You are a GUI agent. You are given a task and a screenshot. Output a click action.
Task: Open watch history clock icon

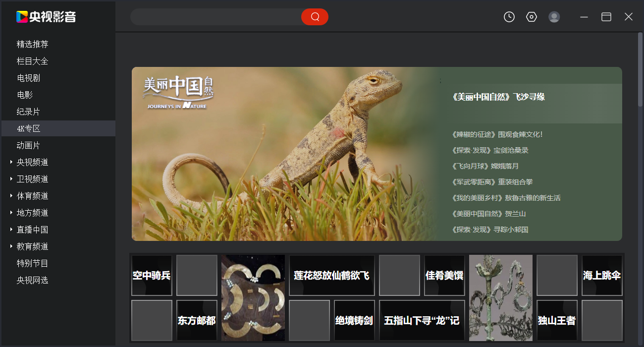[x=509, y=17]
